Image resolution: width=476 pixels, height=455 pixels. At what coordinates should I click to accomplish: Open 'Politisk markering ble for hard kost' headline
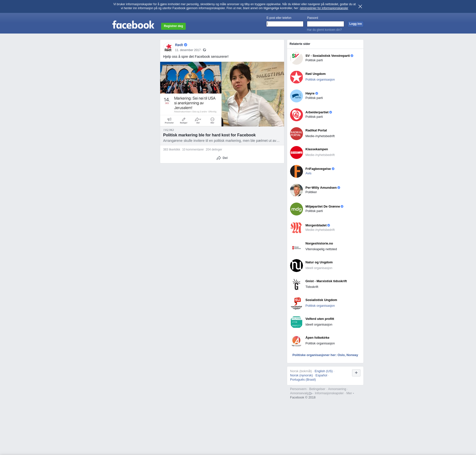coord(209,135)
